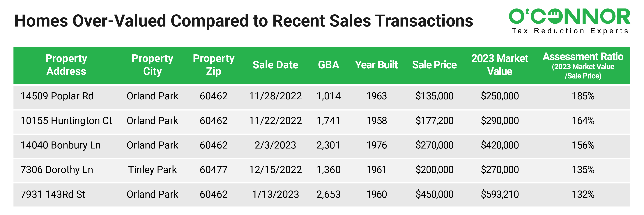Click the Tax Reduction Experts tagline
The width and height of the screenshot is (644, 215).
(570, 31)
